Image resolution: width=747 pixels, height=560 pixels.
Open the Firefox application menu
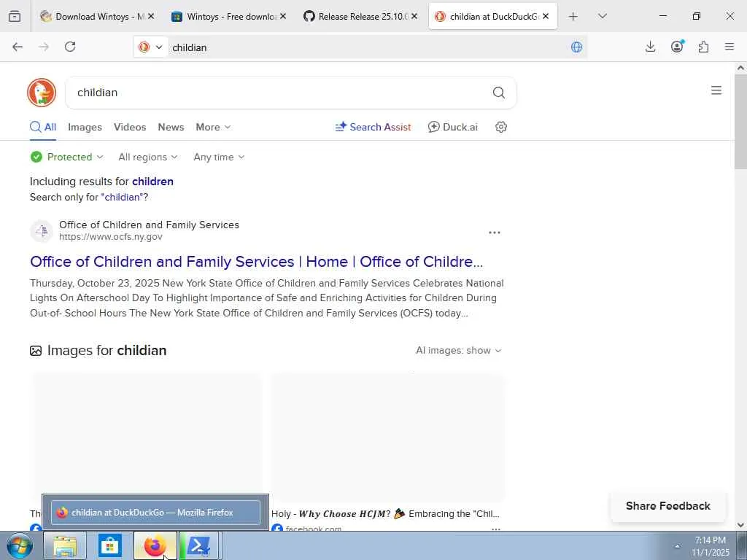[x=729, y=47]
